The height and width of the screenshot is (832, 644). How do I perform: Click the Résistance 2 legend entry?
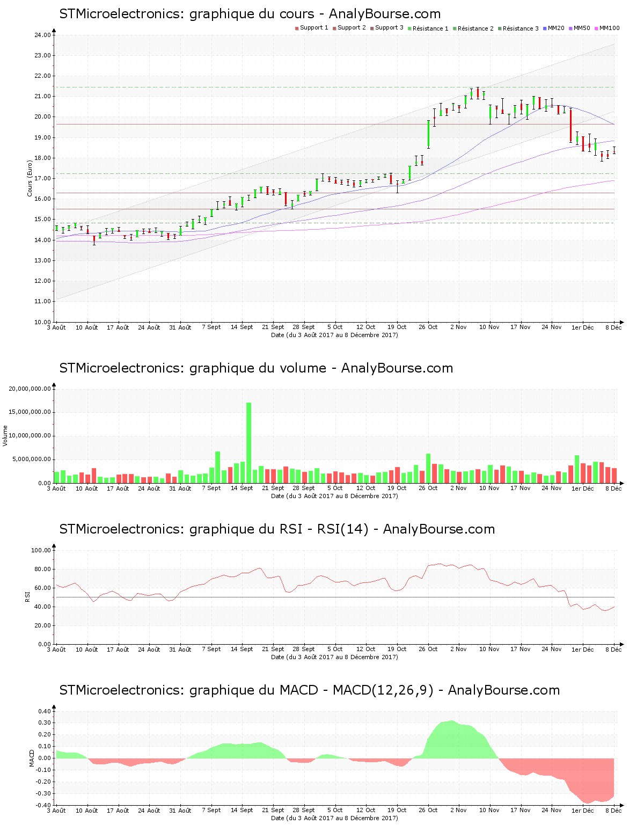coord(473,28)
